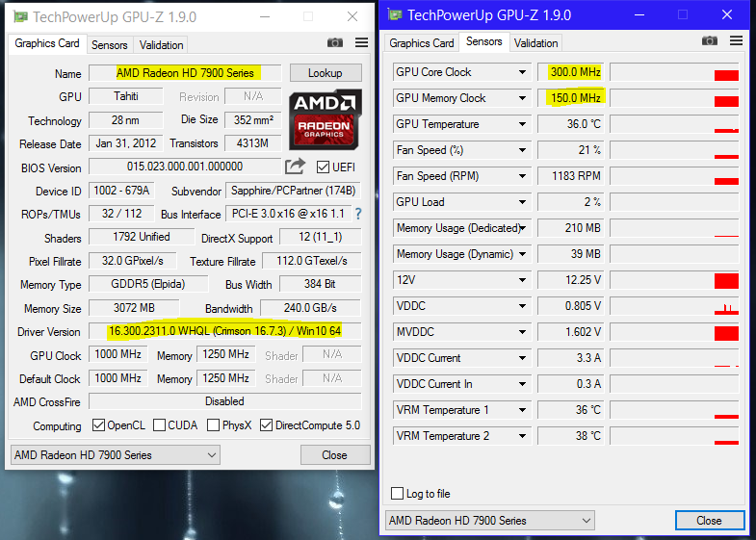
Task: Click the 12V sensor history graph
Action: coord(674,280)
